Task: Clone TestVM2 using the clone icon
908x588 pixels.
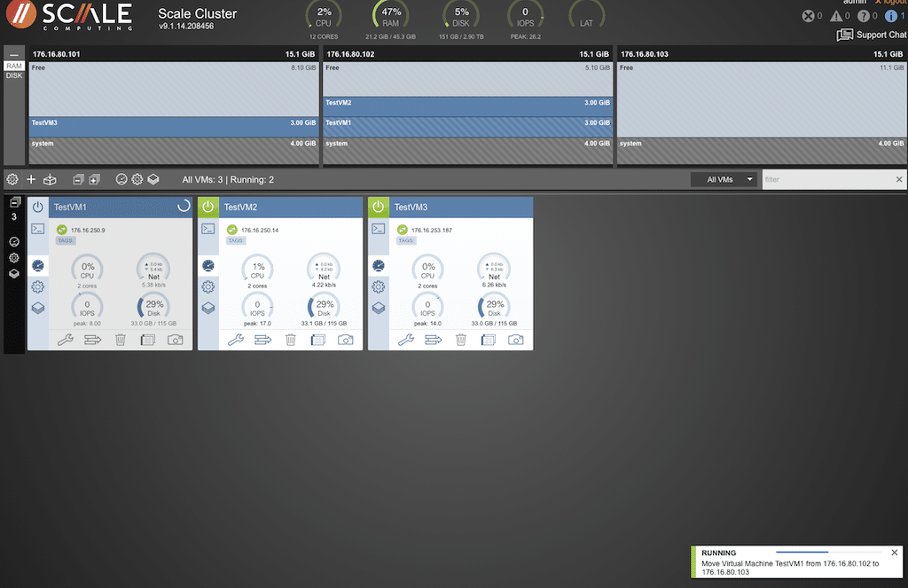Action: [318, 340]
